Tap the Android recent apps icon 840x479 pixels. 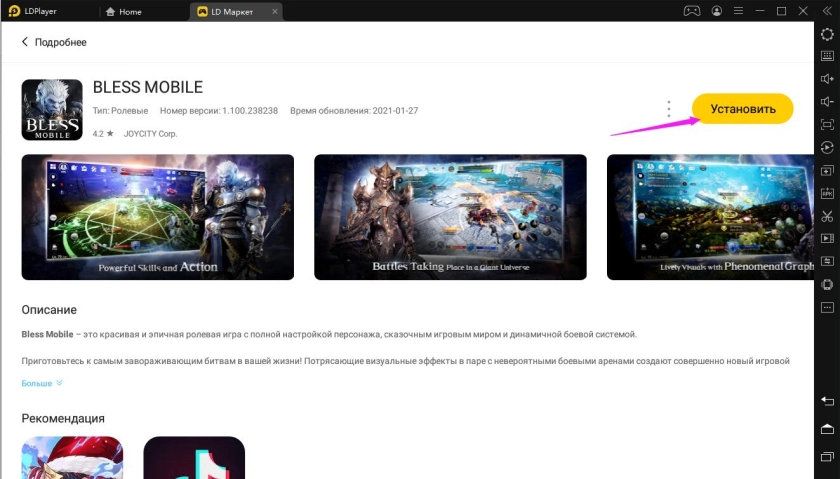[827, 456]
